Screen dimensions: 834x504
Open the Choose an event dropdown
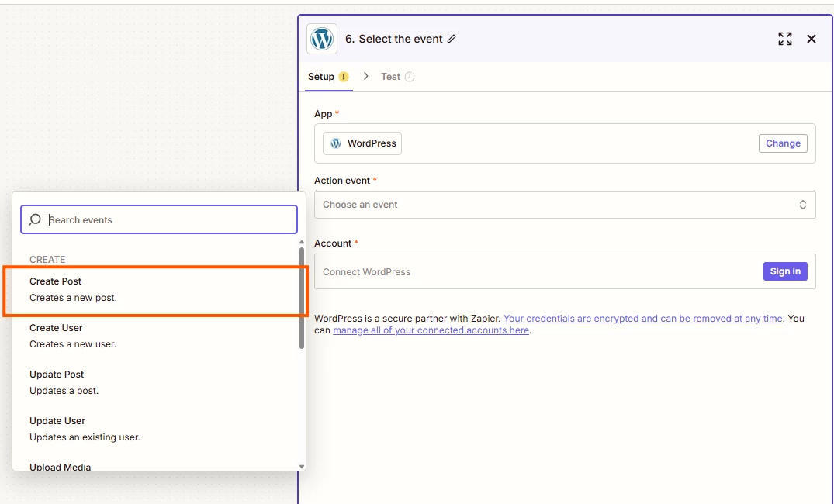[x=565, y=205]
